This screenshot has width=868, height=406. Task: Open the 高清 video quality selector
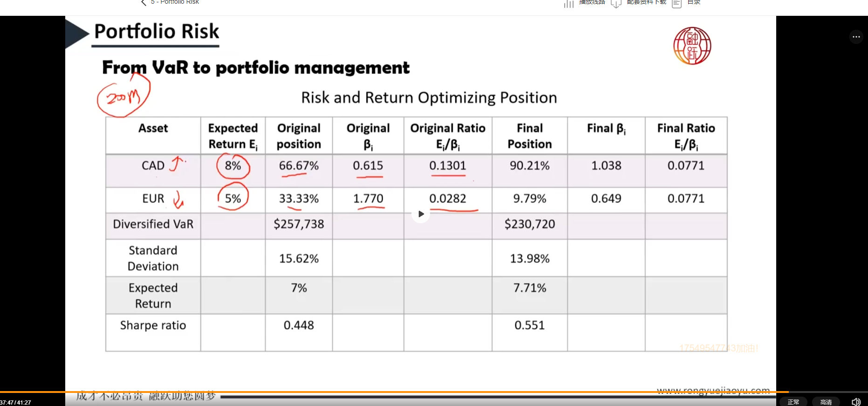826,402
